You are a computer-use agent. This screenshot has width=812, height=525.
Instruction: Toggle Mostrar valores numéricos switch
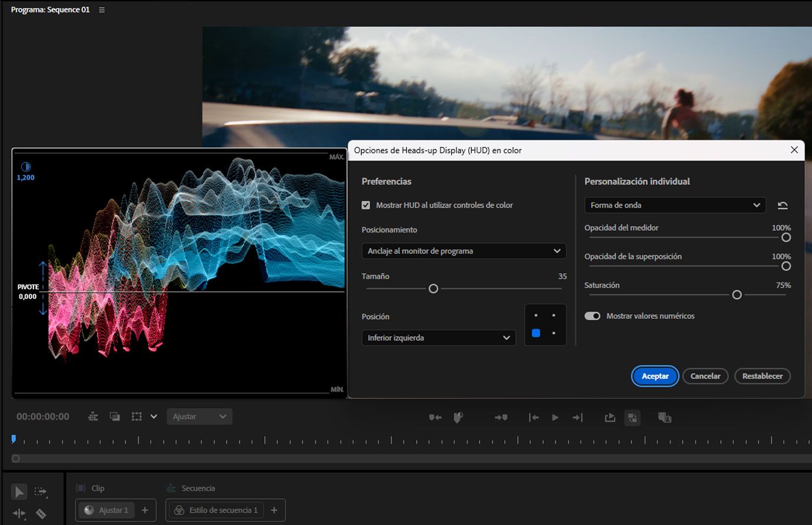(x=593, y=316)
